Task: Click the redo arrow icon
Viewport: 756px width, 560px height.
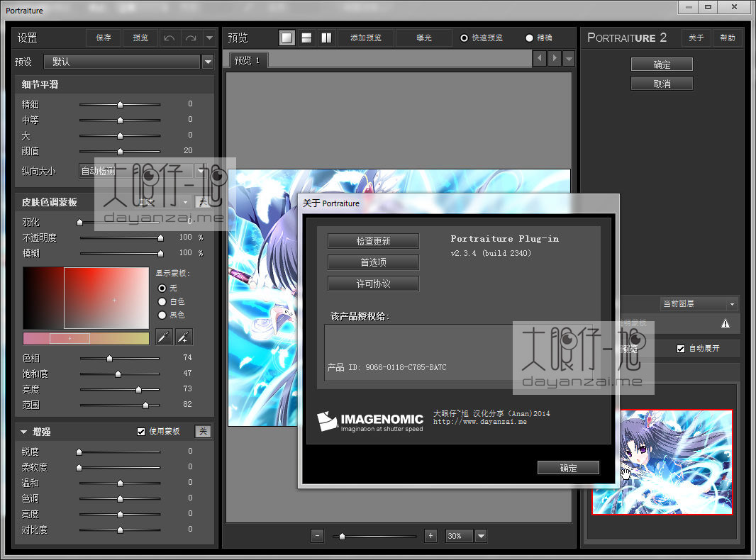Action: [x=191, y=38]
